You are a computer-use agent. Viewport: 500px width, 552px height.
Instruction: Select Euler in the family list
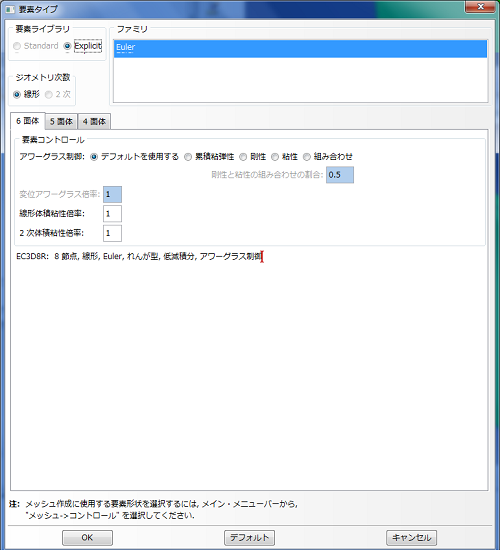click(x=300, y=48)
